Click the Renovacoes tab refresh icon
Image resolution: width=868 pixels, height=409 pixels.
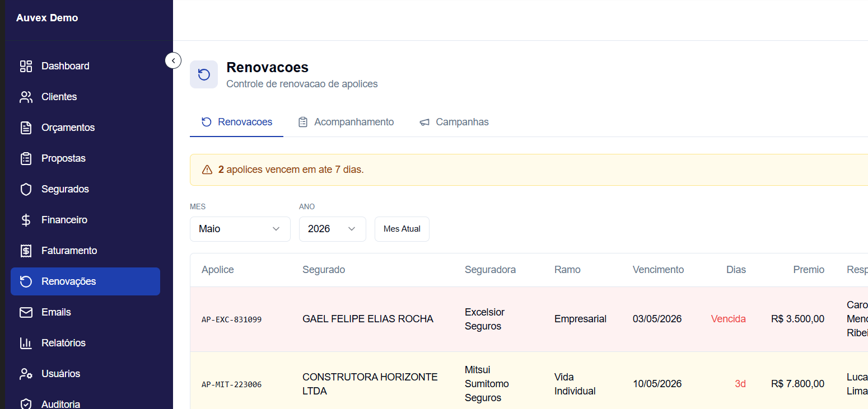(207, 122)
